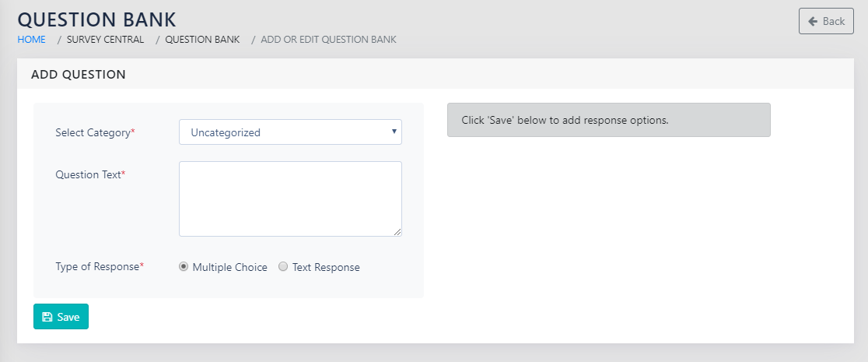Open the Select Category dropdown
This screenshot has width=868, height=362.
click(290, 132)
